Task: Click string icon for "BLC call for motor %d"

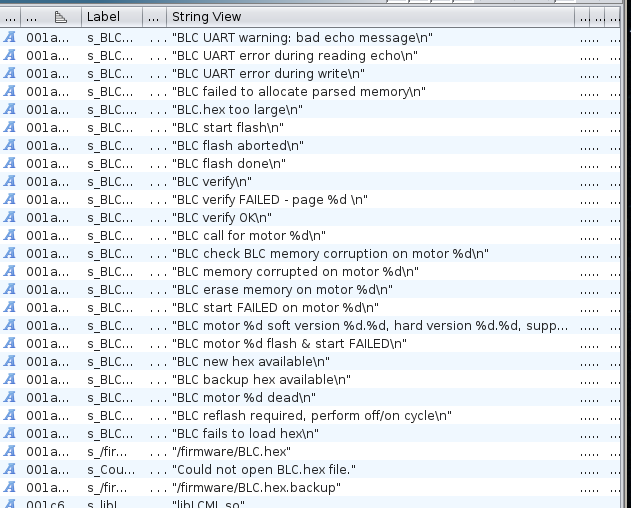Action: [10, 235]
